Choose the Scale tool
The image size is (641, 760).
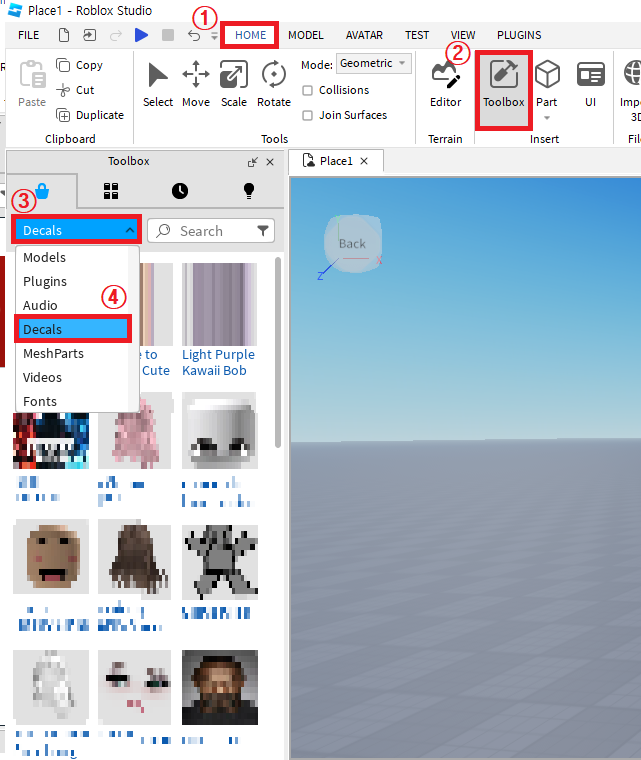[x=234, y=83]
